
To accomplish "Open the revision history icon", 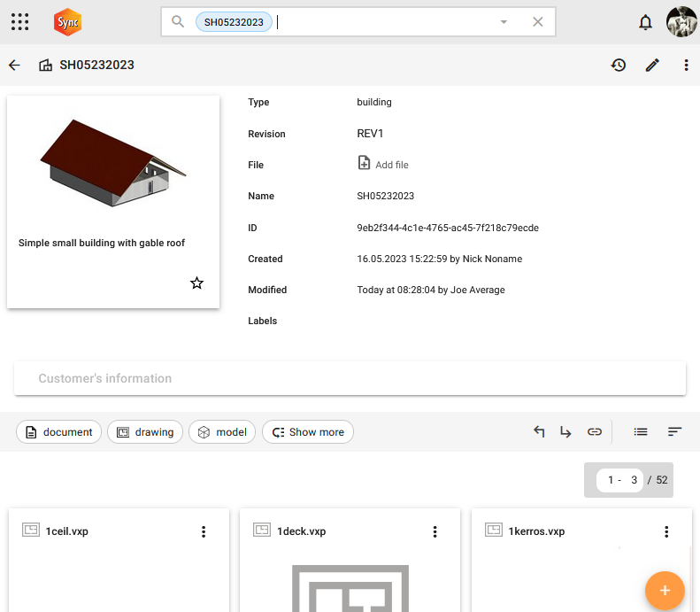I will point(619,65).
